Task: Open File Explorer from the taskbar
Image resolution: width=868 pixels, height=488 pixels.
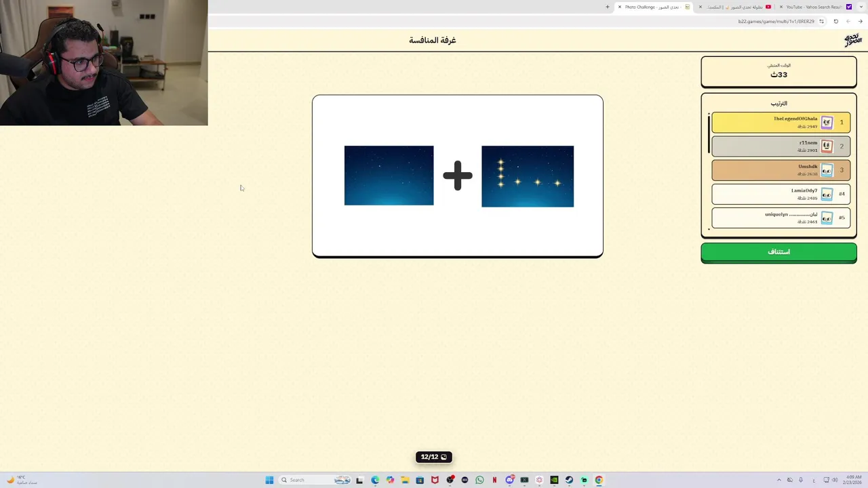Action: (x=405, y=480)
